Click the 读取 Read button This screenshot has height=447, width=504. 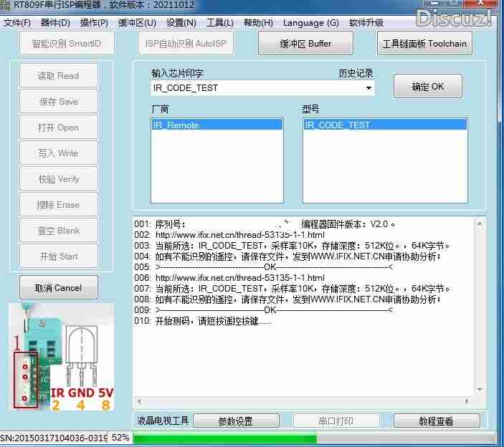[x=59, y=76]
